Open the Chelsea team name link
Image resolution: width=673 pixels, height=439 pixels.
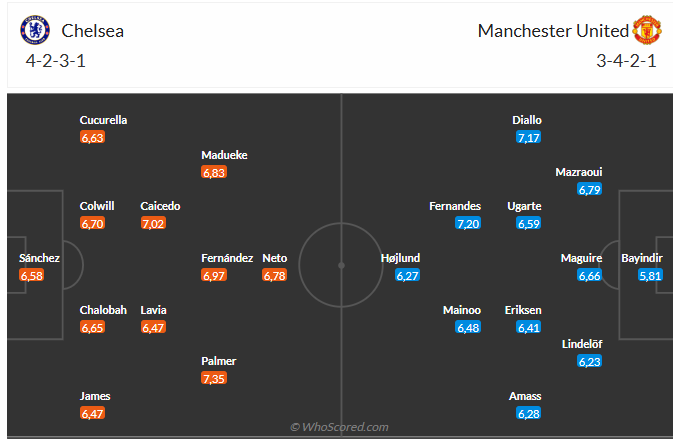click(93, 31)
